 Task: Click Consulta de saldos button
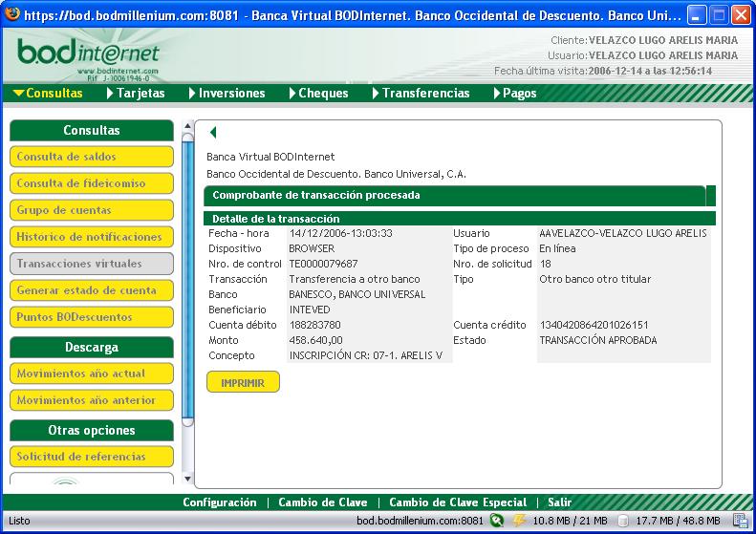click(x=92, y=157)
